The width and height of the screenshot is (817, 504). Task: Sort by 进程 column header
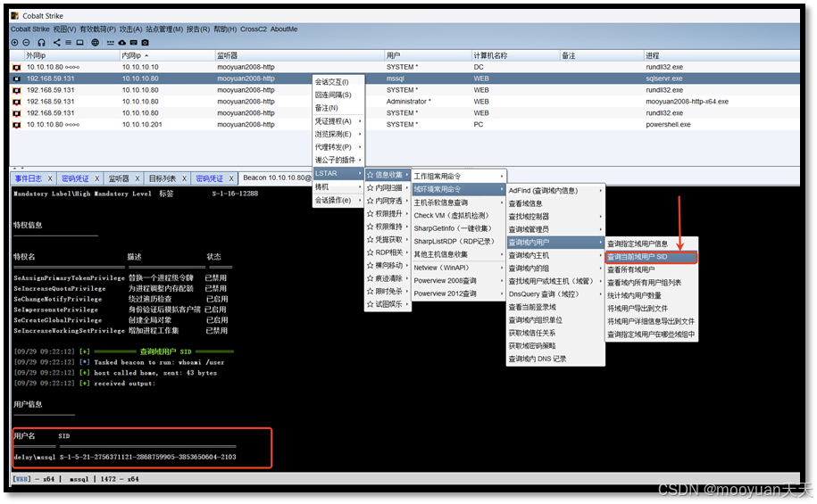pyautogui.click(x=721, y=55)
